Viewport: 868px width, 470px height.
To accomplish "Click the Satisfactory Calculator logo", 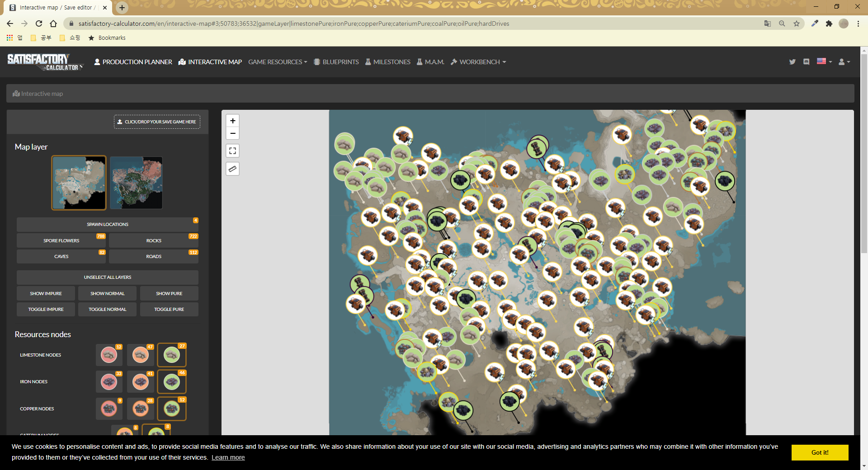I will tap(45, 62).
